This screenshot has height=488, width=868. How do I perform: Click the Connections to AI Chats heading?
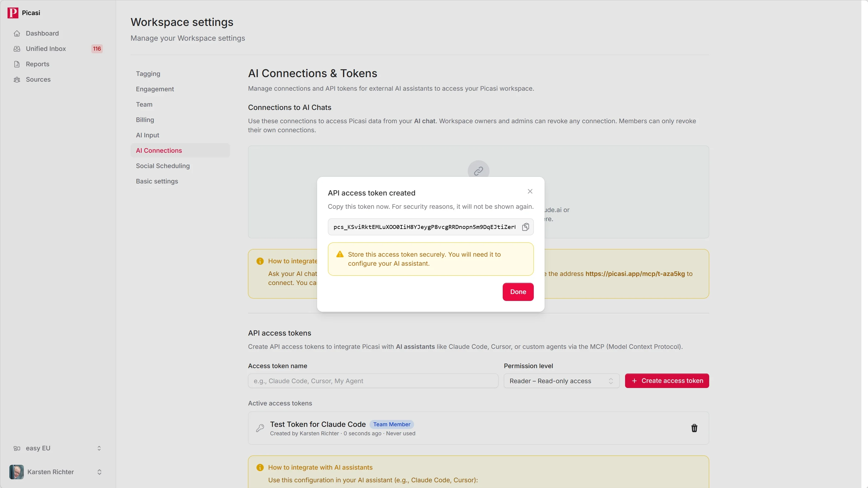tap(289, 108)
